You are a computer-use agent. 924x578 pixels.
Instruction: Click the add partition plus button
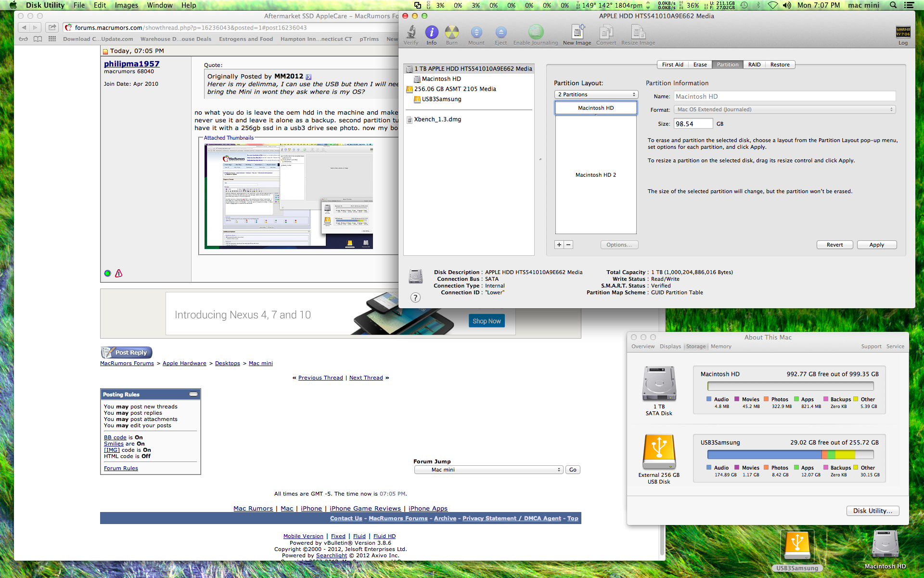coord(559,245)
